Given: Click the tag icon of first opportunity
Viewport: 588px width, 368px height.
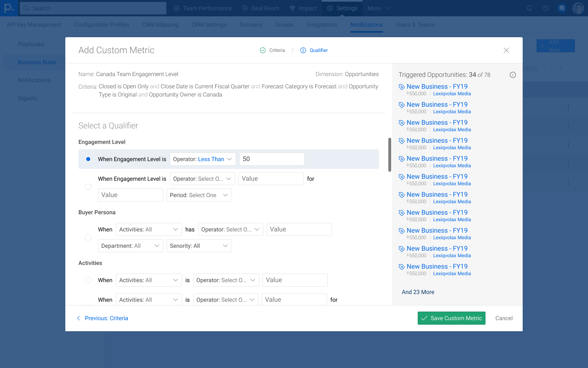Looking at the screenshot, I should point(402,87).
